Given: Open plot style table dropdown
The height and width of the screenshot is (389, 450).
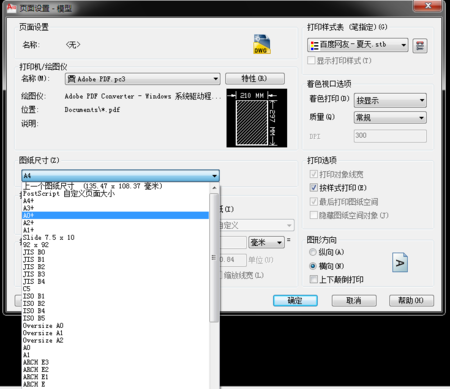Looking at the screenshot, I should 358,45.
